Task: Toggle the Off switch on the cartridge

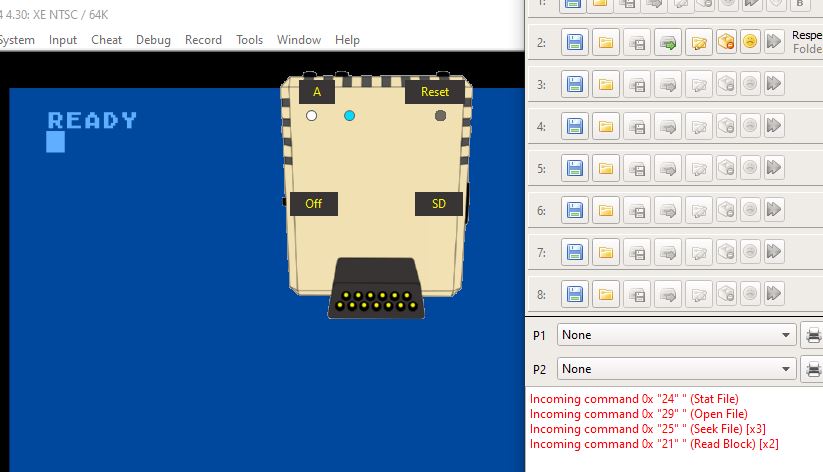Action: click(313, 204)
